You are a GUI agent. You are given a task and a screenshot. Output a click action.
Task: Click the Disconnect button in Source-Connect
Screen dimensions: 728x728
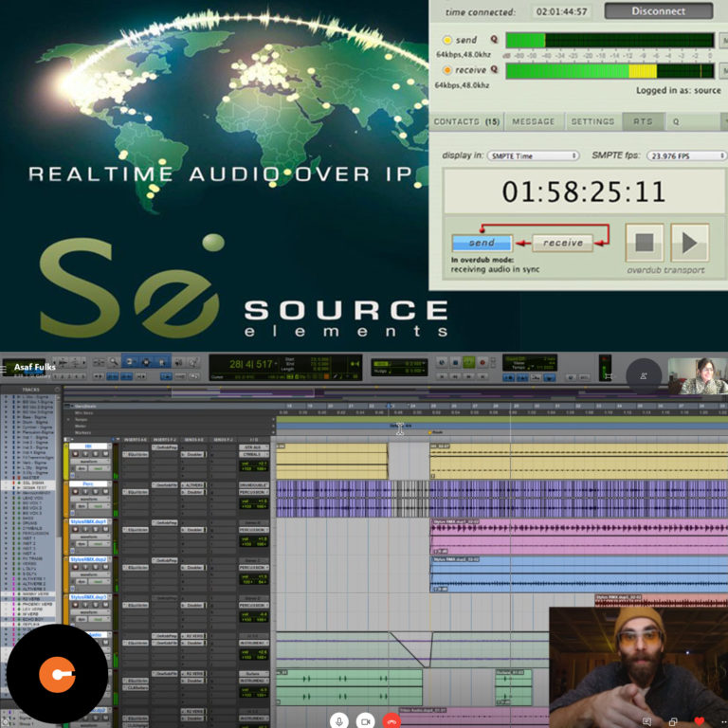click(659, 11)
